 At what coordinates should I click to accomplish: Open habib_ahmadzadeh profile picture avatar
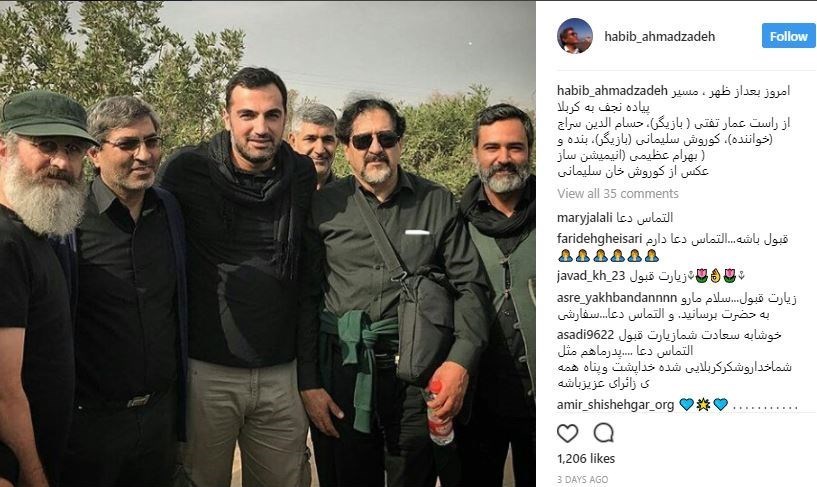pyautogui.click(x=575, y=36)
